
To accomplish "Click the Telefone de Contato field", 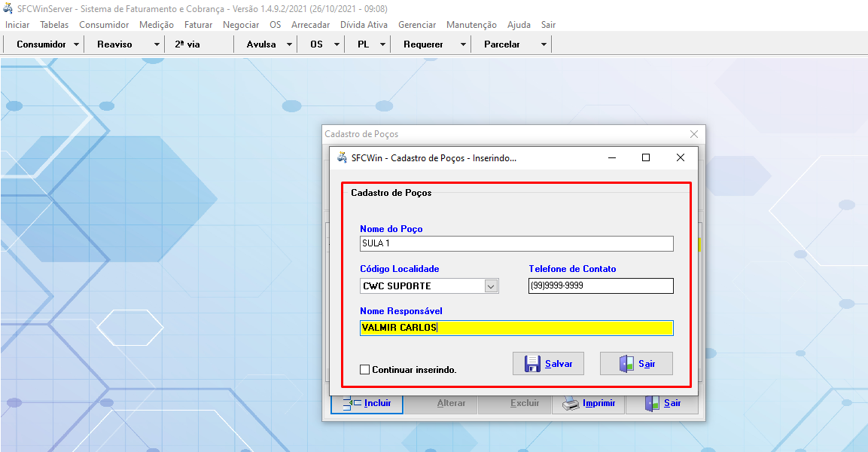I will tap(601, 286).
